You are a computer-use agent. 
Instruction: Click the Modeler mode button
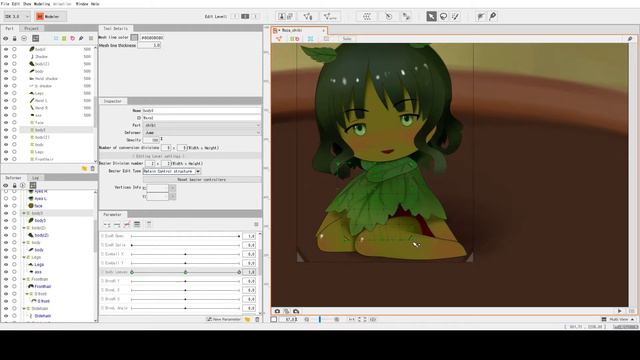click(x=51, y=16)
